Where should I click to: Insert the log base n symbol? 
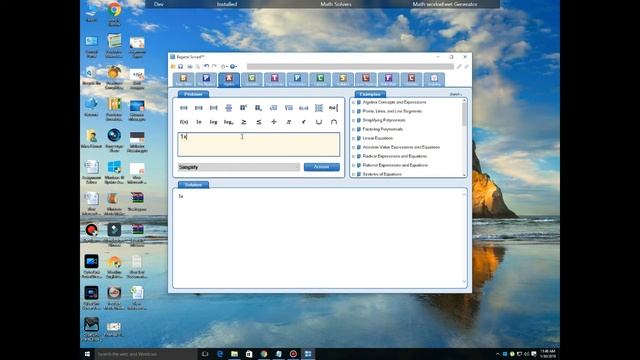tap(229, 122)
